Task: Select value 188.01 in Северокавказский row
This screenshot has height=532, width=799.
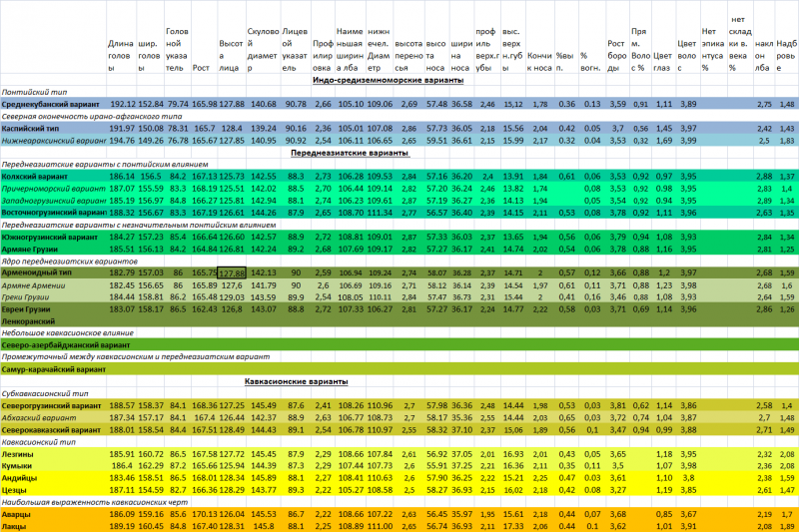Action: tap(123, 429)
